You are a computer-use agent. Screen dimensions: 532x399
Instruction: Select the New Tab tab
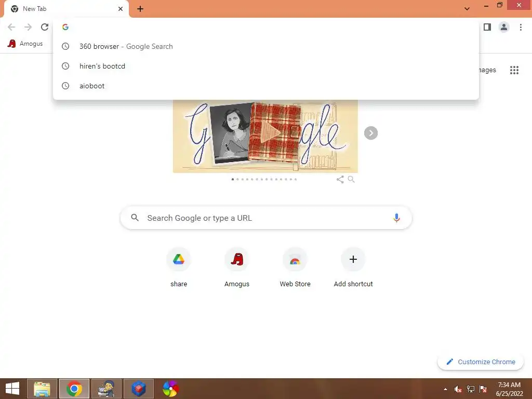tap(66, 9)
